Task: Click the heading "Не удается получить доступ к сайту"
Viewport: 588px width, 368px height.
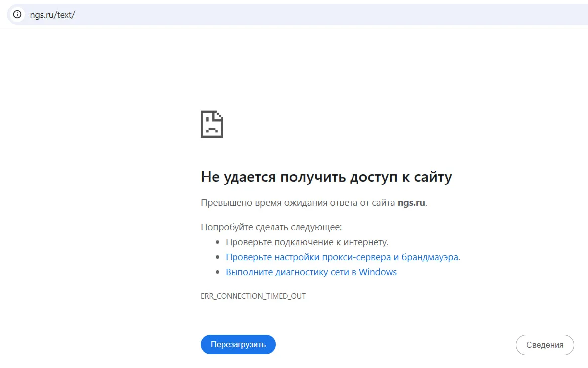Action: [326, 177]
